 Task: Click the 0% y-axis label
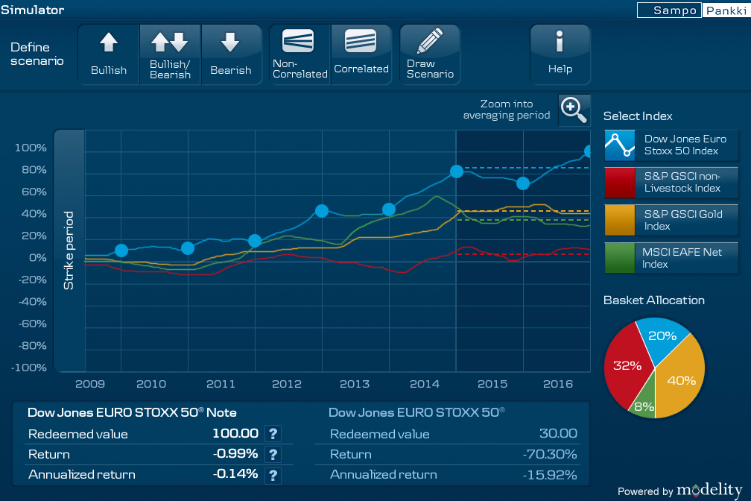tap(37, 258)
